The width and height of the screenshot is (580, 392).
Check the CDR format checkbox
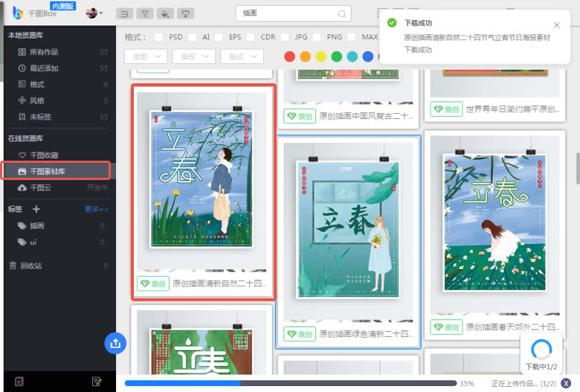pos(251,37)
